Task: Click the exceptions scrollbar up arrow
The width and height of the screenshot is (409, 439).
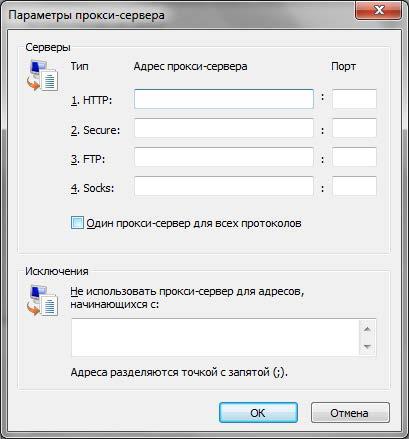Action: pos(367,329)
